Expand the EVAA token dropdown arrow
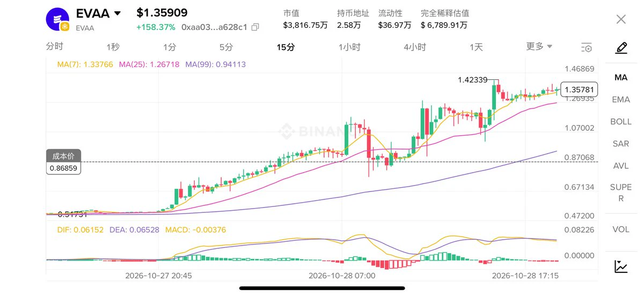 117,13
